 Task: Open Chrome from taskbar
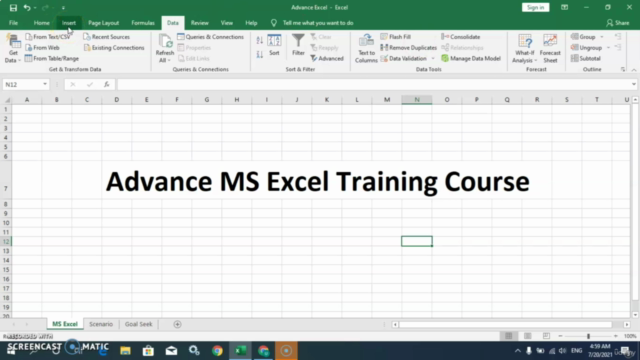coord(217,351)
